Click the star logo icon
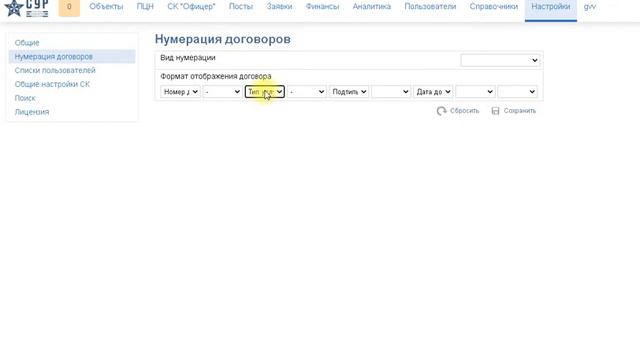Viewport: 640px width, 360px height. [x=13, y=8]
